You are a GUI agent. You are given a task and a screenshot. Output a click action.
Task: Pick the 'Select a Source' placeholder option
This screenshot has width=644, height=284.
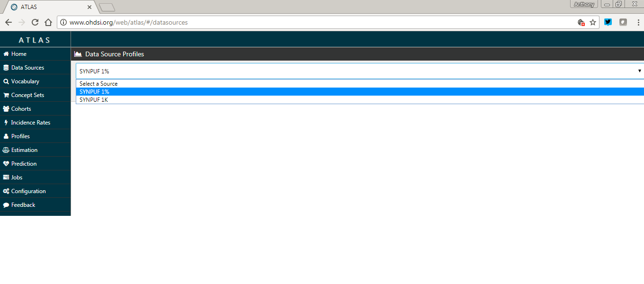[x=98, y=84]
